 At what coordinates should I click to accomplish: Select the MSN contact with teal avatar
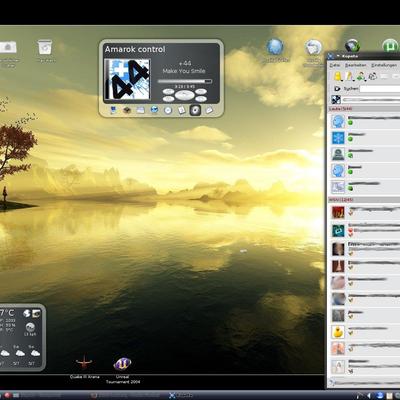click(x=365, y=230)
